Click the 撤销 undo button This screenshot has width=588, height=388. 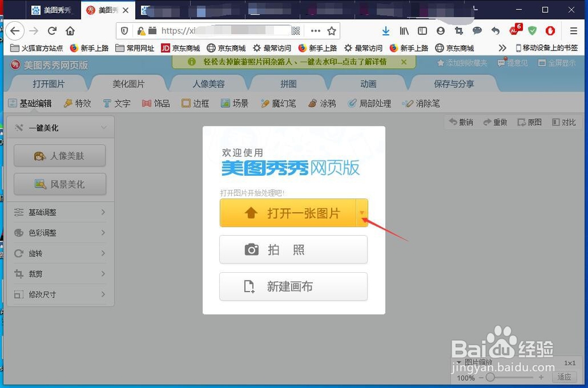pos(461,122)
